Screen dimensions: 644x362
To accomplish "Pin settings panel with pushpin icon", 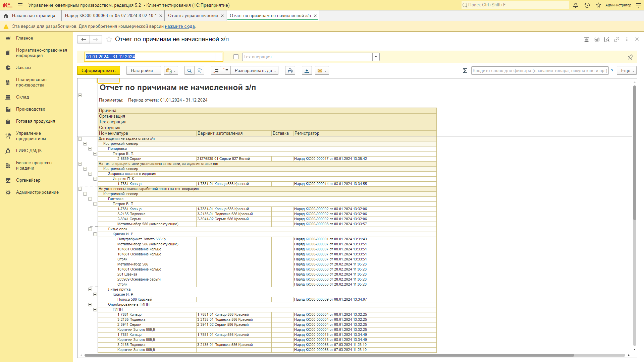I will [630, 57].
